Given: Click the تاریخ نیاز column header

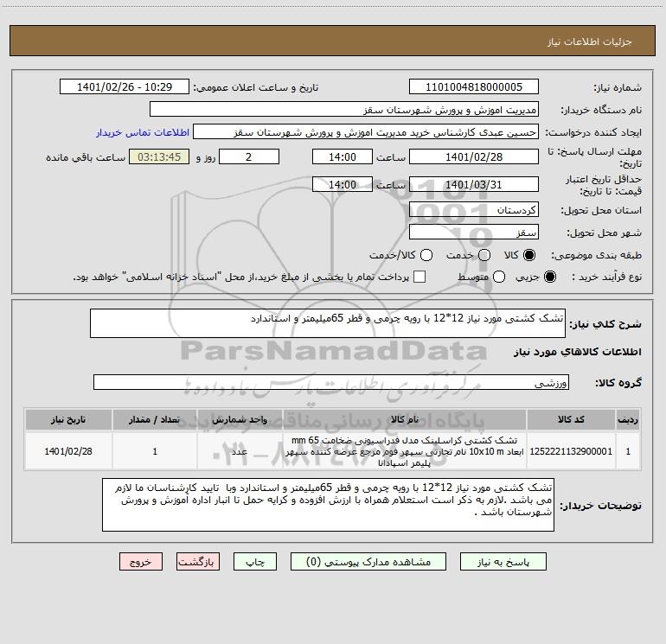Looking at the screenshot, I should point(68,420).
